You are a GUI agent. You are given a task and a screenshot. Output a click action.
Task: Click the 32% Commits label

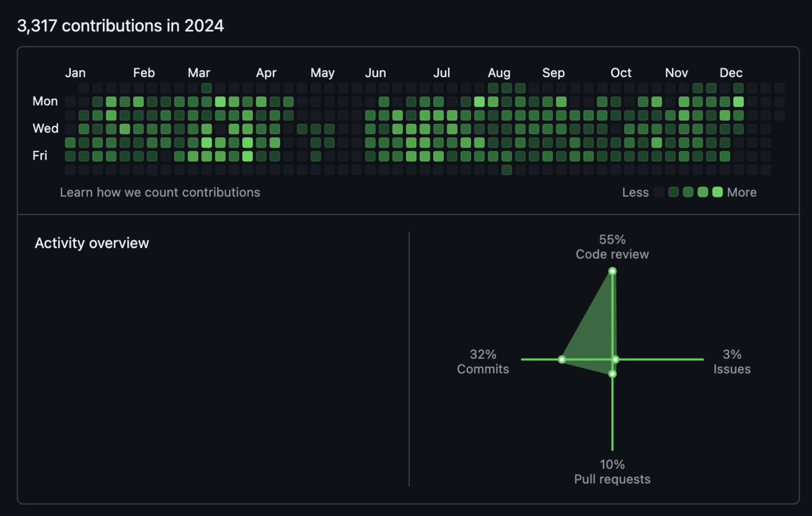coord(483,362)
